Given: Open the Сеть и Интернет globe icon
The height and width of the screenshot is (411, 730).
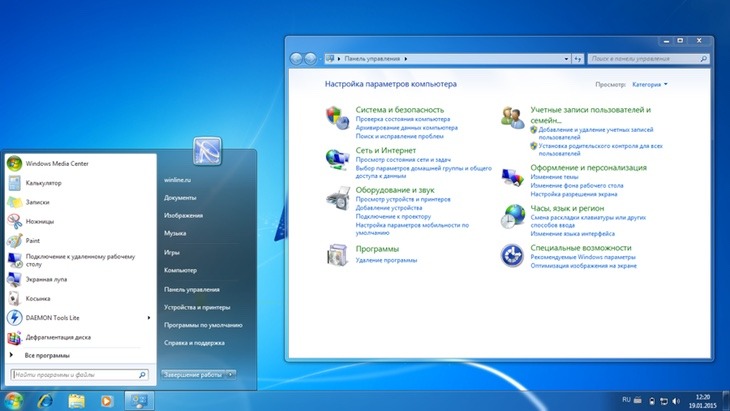Looking at the screenshot, I should (338, 158).
